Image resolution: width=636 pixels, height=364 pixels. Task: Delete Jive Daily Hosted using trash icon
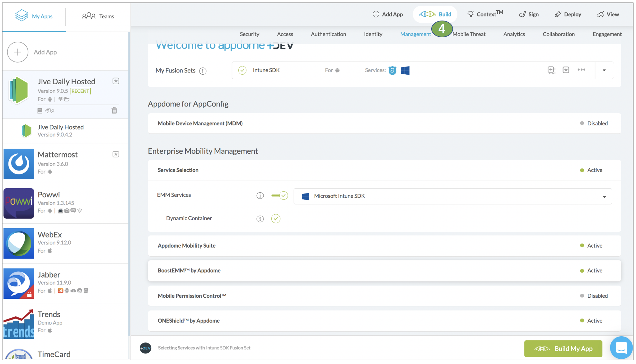pyautogui.click(x=114, y=110)
